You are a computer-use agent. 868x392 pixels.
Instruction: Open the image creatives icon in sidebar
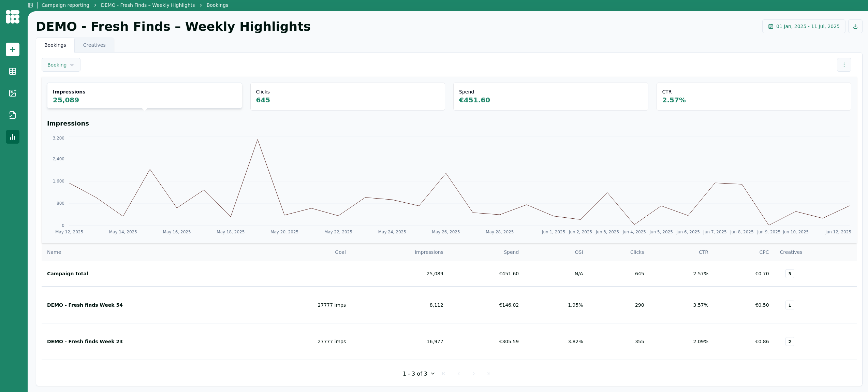[x=13, y=93]
